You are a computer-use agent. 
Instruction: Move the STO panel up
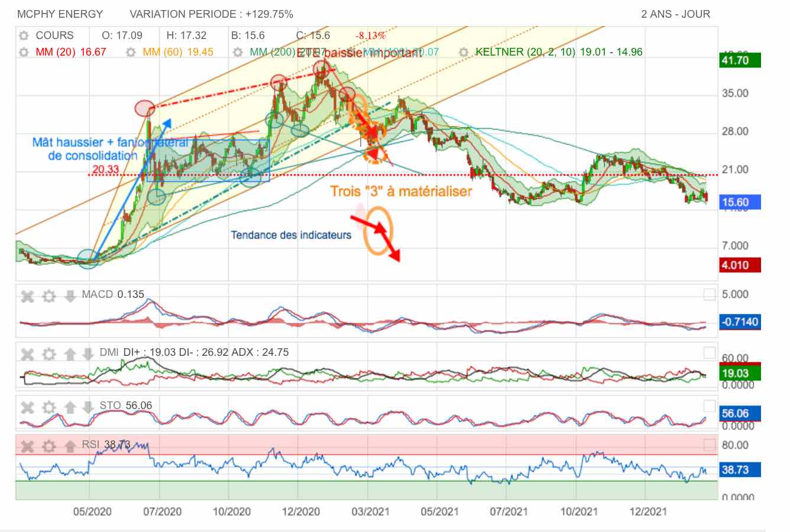70,407
